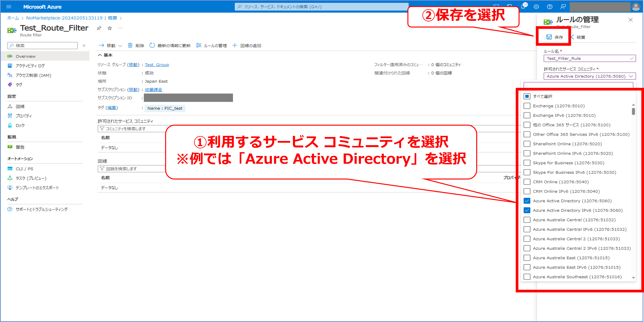This screenshot has width=644, height=322.
Task: Click the Refresh (最新の情報に更新) icon
Action: point(152,45)
